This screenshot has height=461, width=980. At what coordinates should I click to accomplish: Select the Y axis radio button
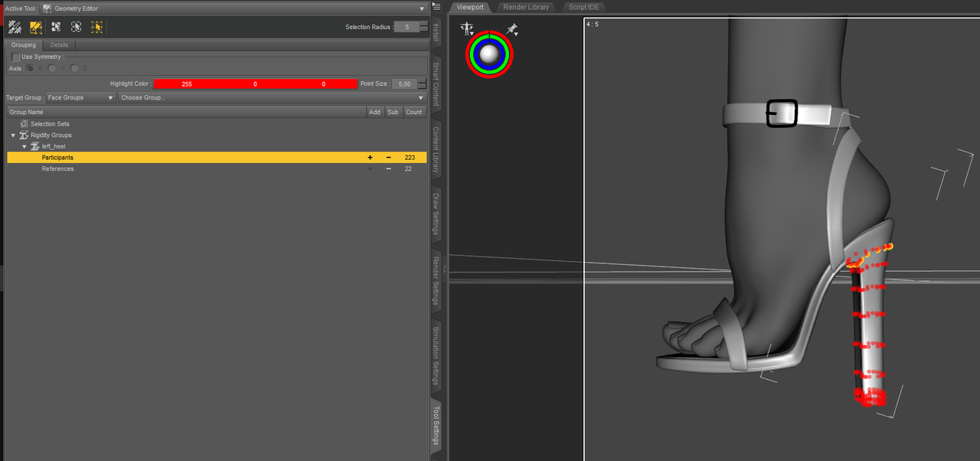(x=52, y=69)
